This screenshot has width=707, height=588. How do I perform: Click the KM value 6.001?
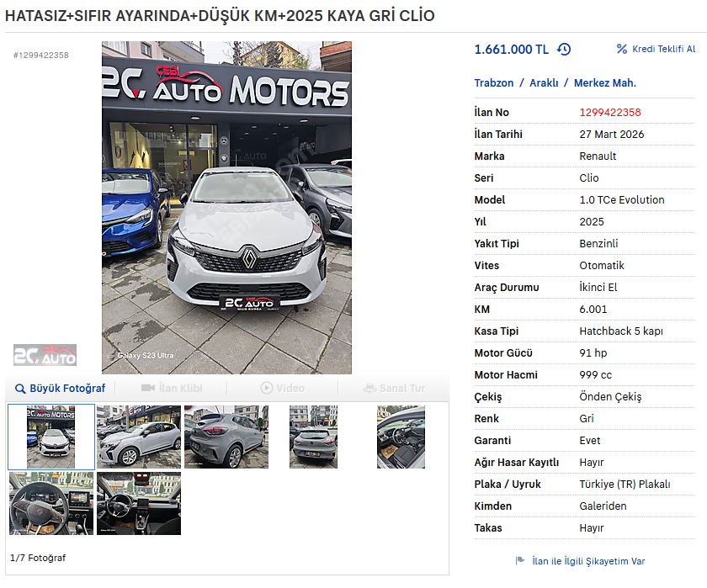click(593, 309)
